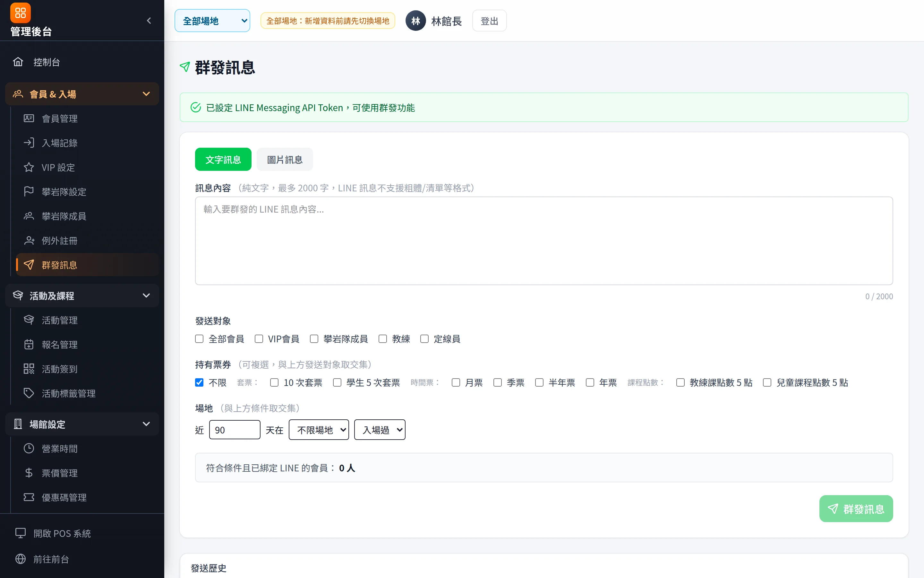
Task: Click the VIP 設定 star icon
Action: click(x=29, y=167)
